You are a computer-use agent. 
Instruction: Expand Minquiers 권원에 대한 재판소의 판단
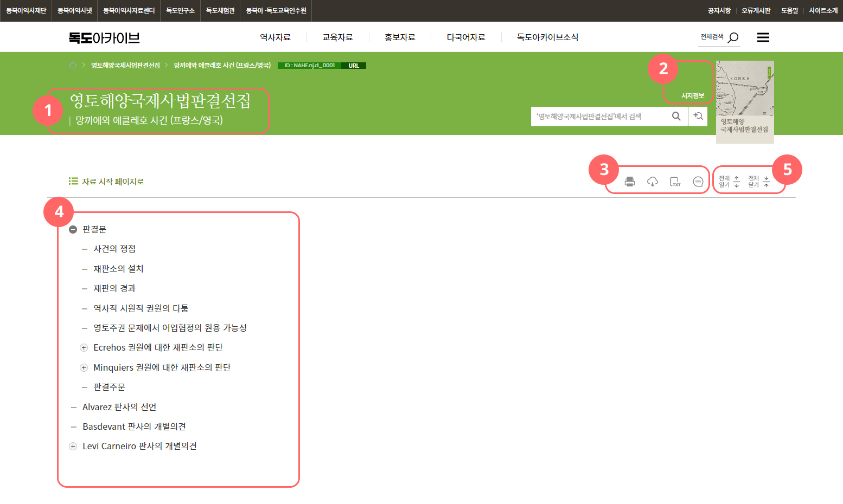coord(84,367)
